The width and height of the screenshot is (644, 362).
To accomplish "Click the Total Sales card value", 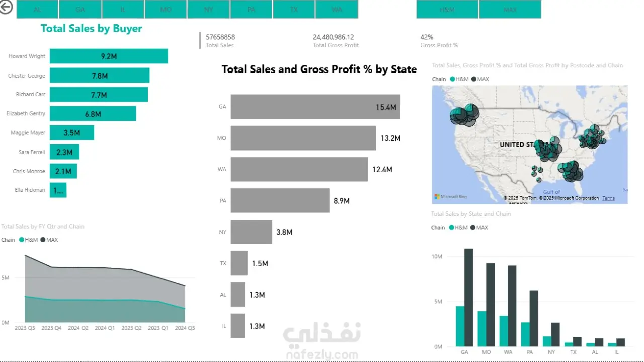I will 220,37.
